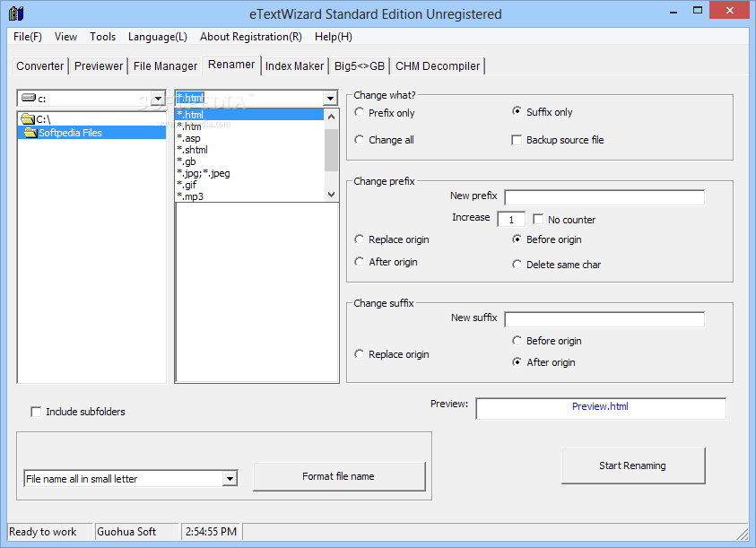756x548 pixels.
Task: Click the Start Renaming button
Action: (x=633, y=465)
